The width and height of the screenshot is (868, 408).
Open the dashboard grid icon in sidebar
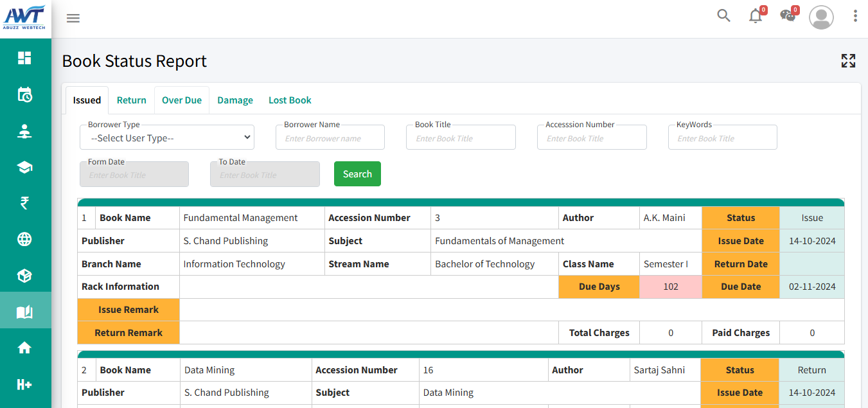click(x=24, y=58)
